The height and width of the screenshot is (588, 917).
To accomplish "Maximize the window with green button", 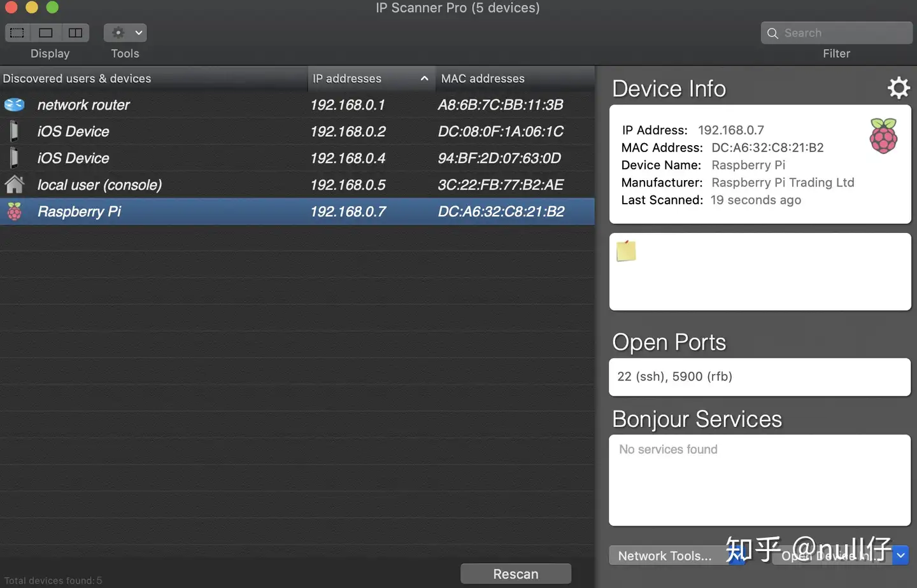I will tap(52, 7).
